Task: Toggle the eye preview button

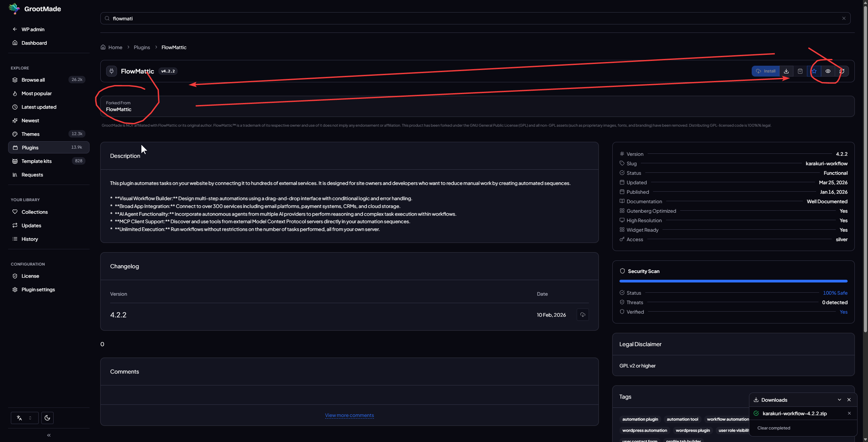Action: pos(828,71)
